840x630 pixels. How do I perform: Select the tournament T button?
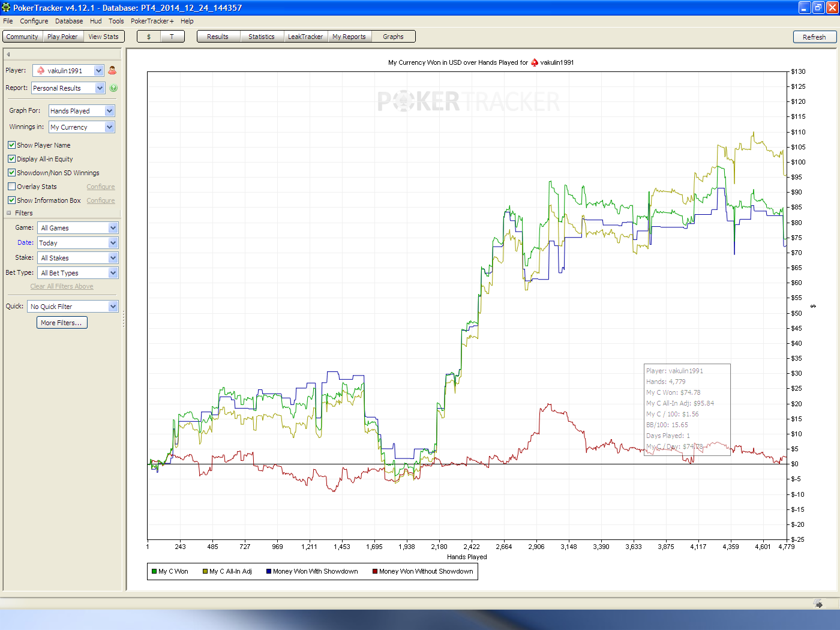[172, 37]
